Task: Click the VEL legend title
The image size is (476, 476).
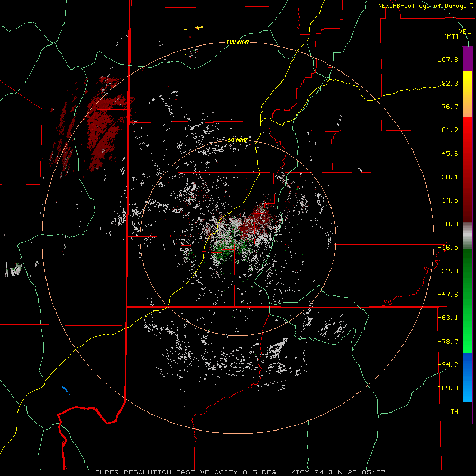Action: point(464,32)
